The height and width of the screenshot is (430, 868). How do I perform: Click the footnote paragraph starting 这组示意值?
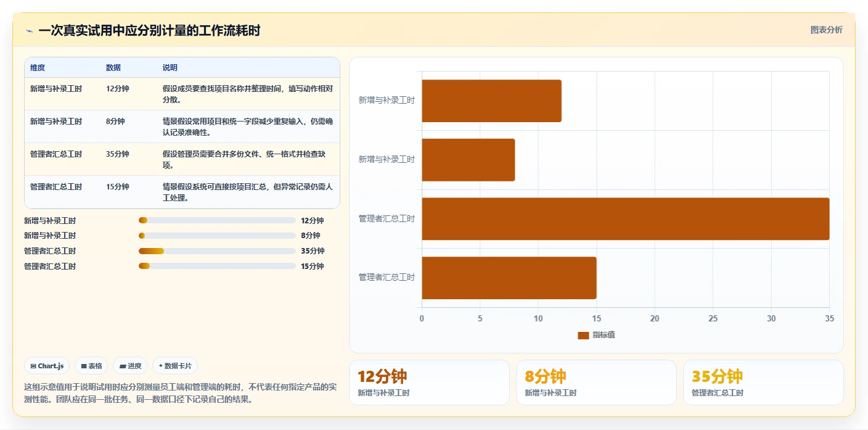[x=180, y=393]
